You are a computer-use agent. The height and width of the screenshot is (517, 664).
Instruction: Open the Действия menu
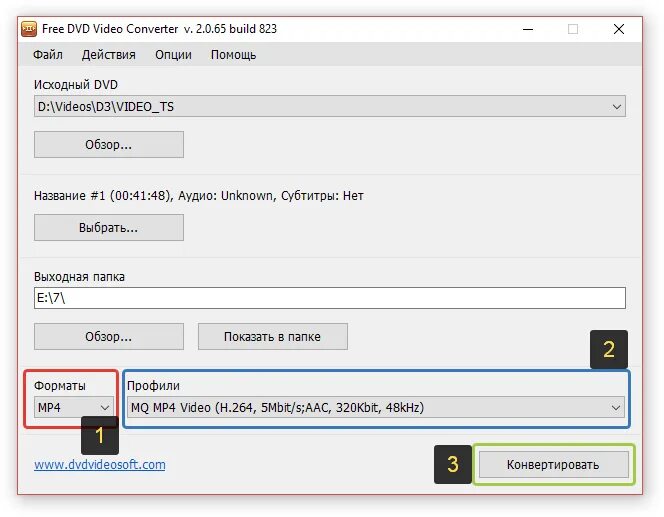109,55
